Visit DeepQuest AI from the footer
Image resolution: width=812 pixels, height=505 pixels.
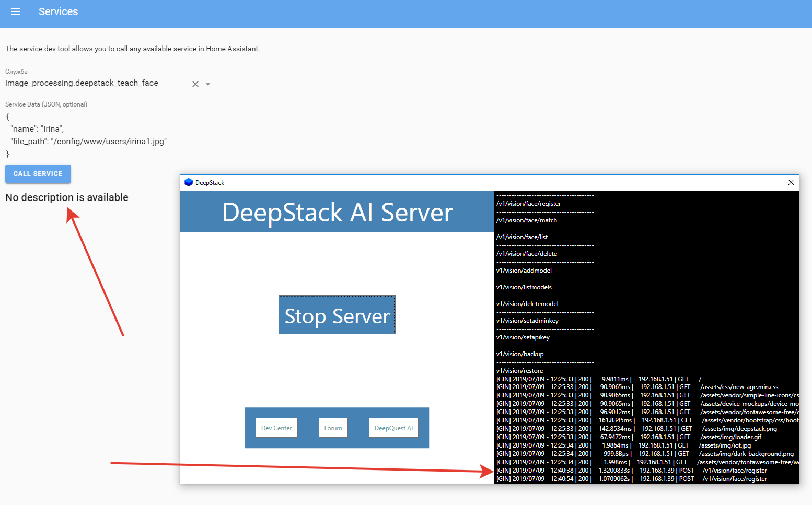393,427
